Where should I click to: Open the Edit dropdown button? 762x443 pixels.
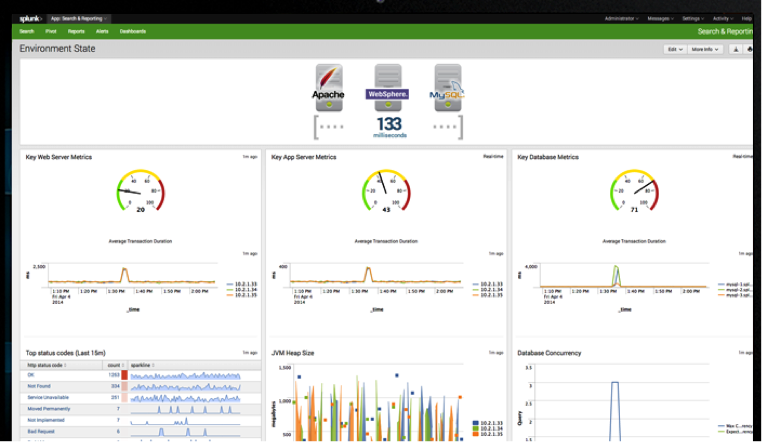pyautogui.click(x=675, y=49)
